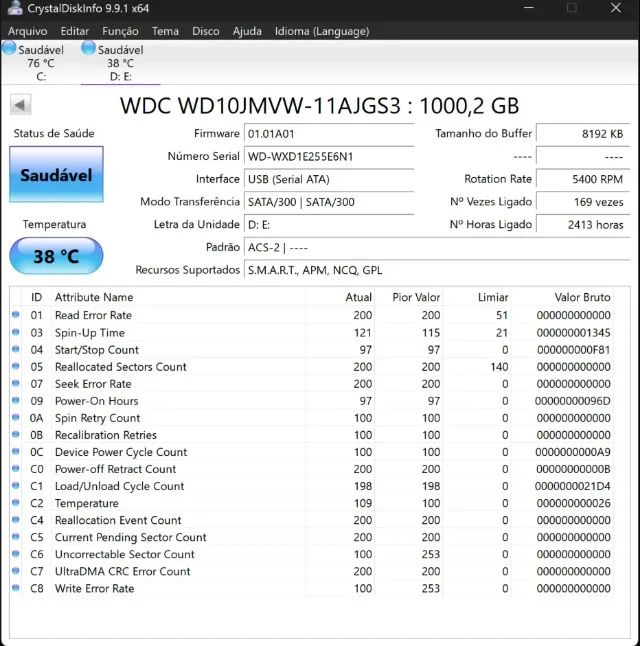This screenshot has height=646, width=640.
Task: Click status dot of Reallocated Sectors Count row
Action: (16, 366)
